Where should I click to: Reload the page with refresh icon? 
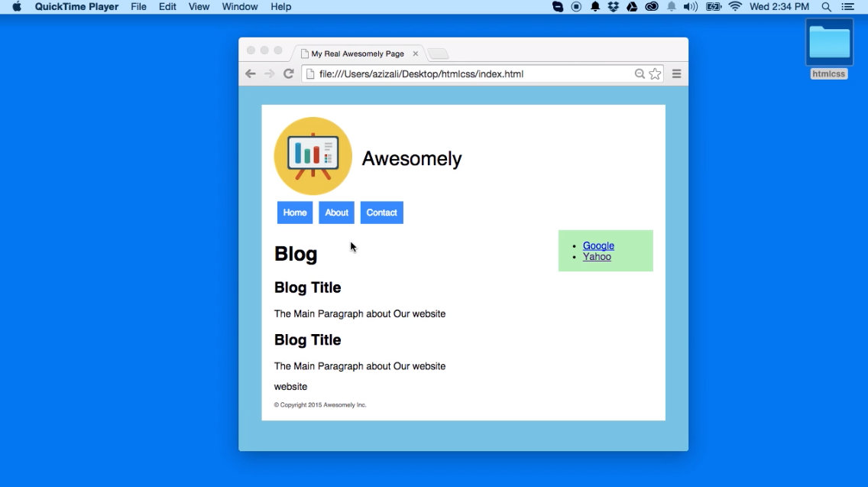pos(289,74)
